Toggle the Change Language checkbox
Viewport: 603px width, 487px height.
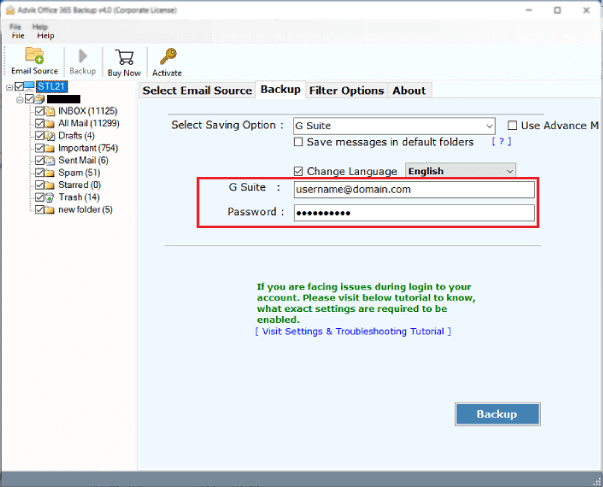(x=298, y=171)
